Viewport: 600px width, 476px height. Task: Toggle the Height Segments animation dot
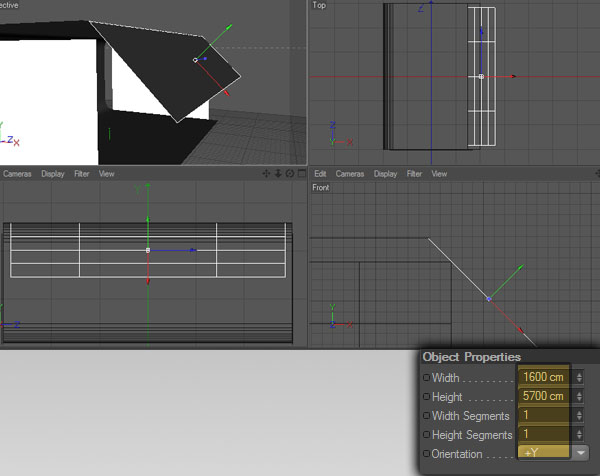[x=426, y=435]
